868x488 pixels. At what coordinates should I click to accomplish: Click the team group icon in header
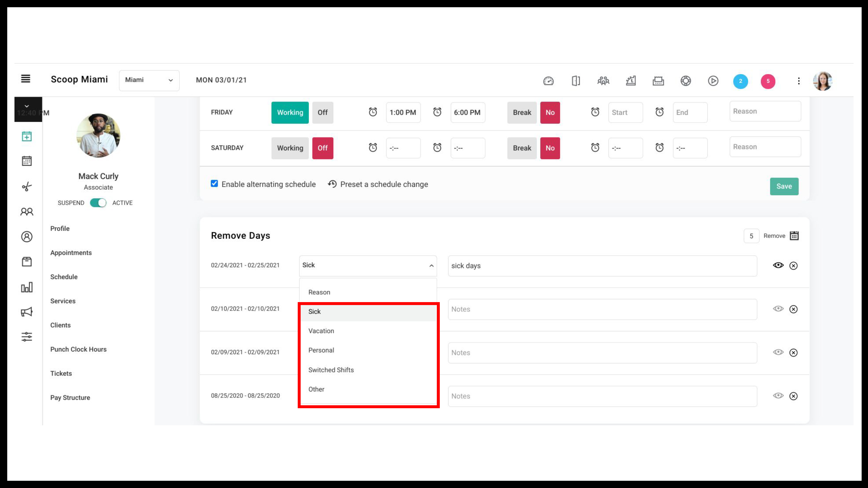click(x=603, y=81)
